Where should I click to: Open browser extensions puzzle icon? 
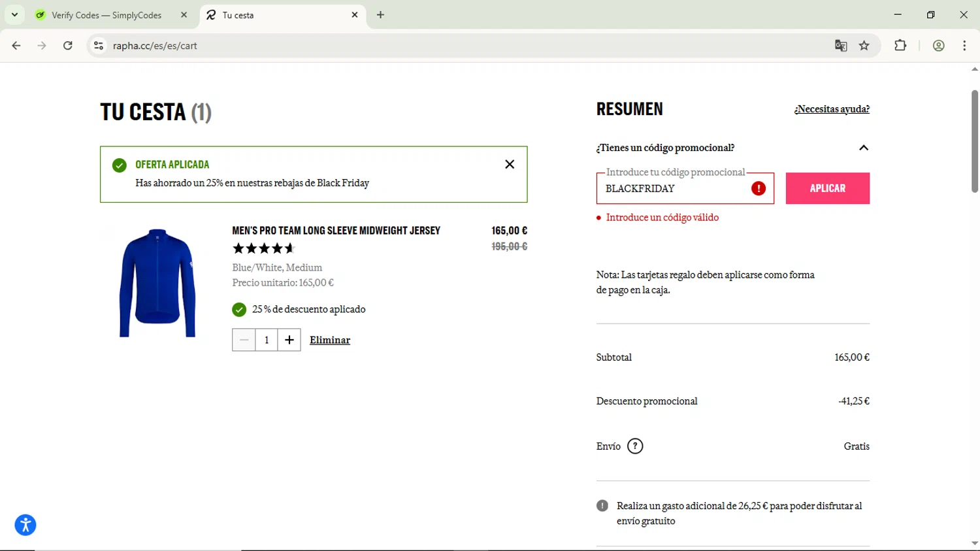900,46
